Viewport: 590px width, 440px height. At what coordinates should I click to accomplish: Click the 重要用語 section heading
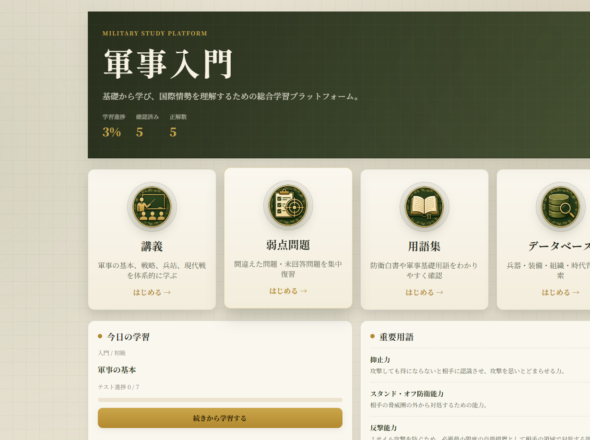(397, 337)
